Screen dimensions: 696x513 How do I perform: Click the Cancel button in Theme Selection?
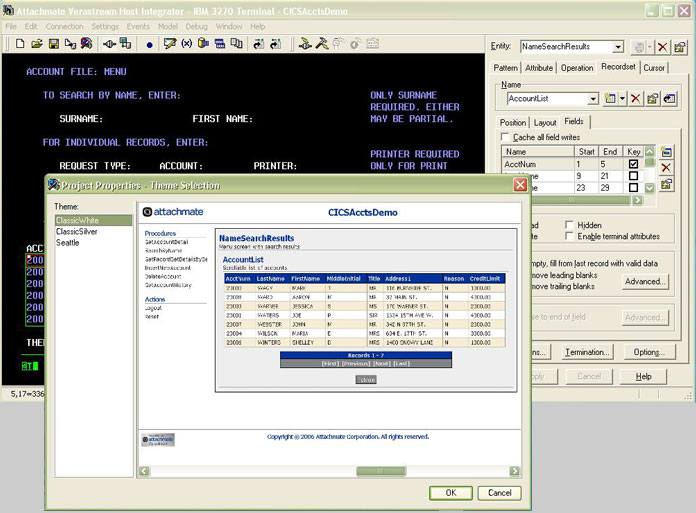pos(499,493)
